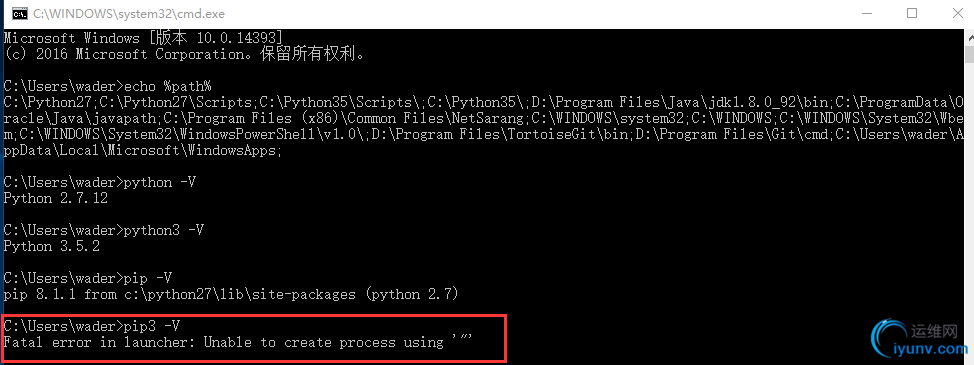Click the python3 -V command line
974x365 pixels.
point(103,230)
